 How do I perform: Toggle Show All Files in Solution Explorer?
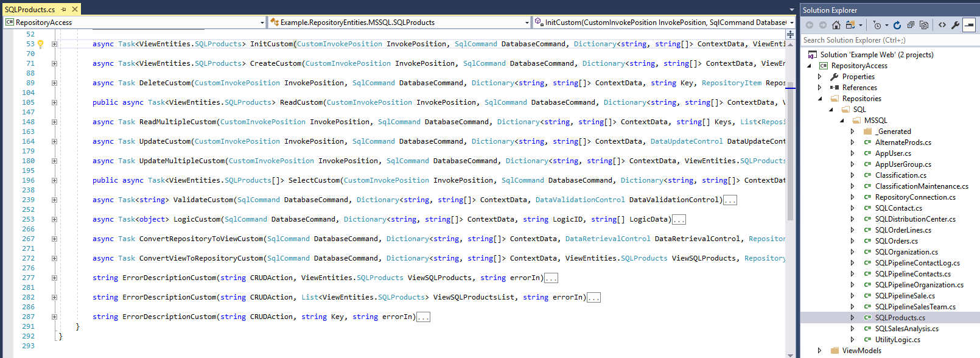924,25
